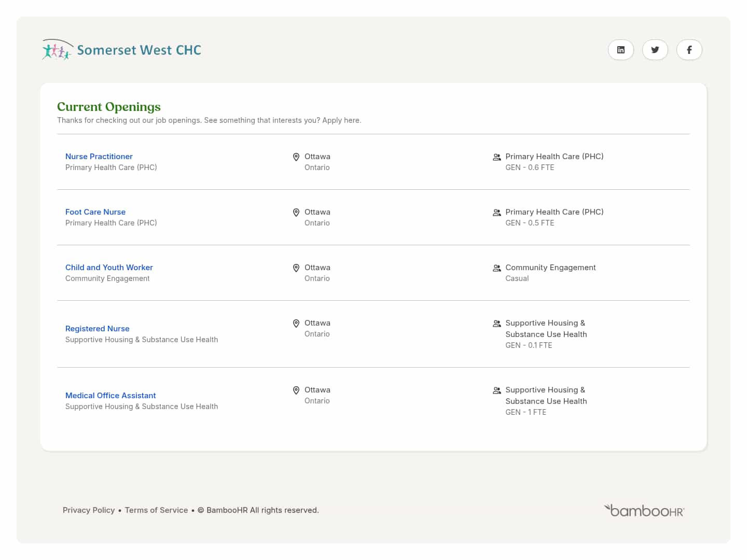Open the Foot Care Nurse job posting

click(x=95, y=212)
